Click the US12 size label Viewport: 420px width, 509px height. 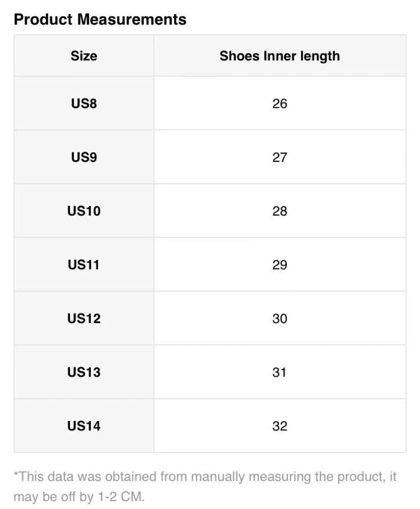pos(84,318)
